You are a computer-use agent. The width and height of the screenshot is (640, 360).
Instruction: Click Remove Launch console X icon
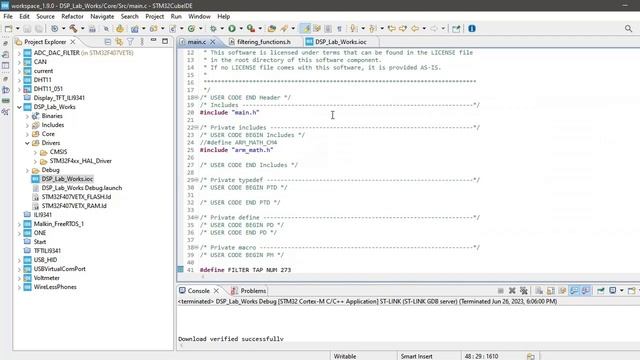[x=512, y=291]
